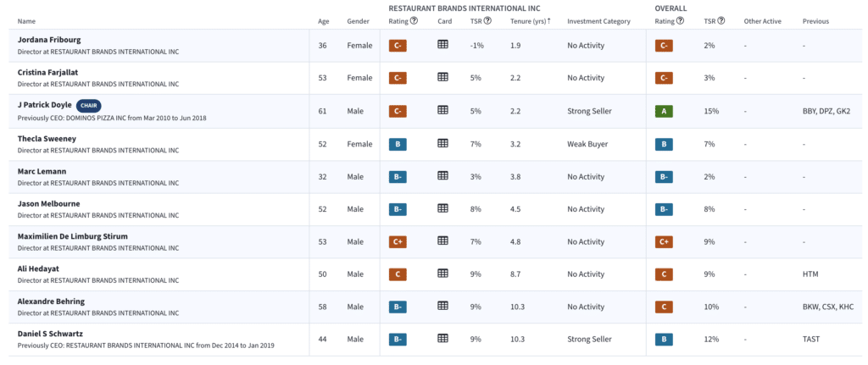
Task: Click Previously CEO: RESTAURANT BRANDS INTERNATIONAL text
Action: [x=146, y=346]
